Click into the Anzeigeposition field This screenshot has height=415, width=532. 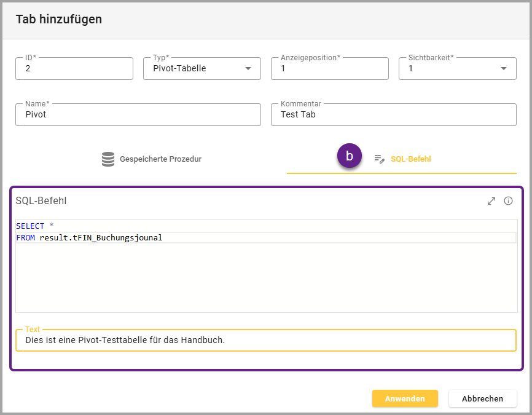point(329,69)
